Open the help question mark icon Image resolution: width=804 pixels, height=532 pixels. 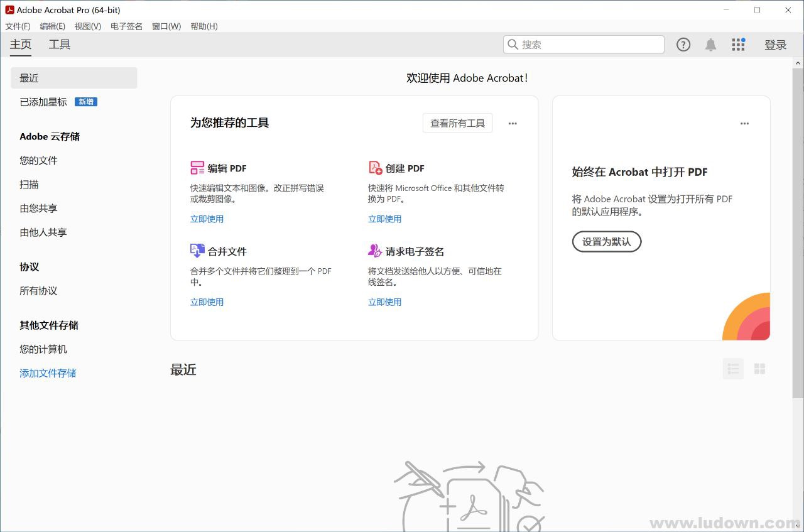point(683,45)
